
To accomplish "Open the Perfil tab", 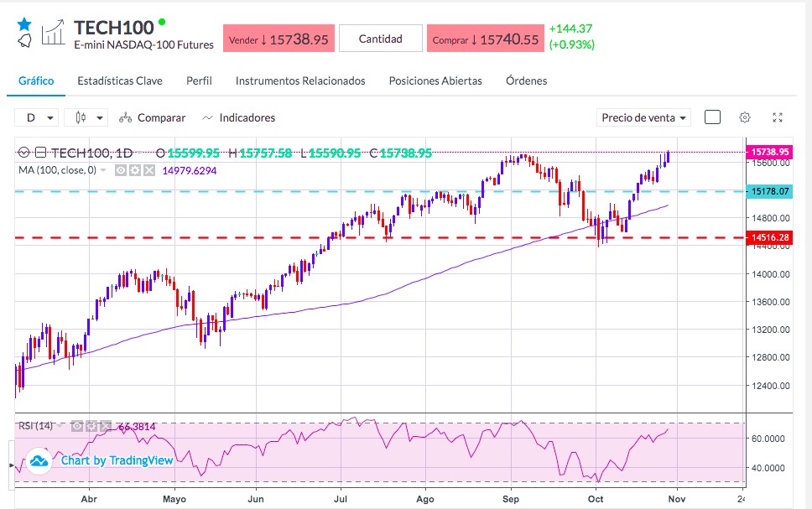I will [x=199, y=81].
